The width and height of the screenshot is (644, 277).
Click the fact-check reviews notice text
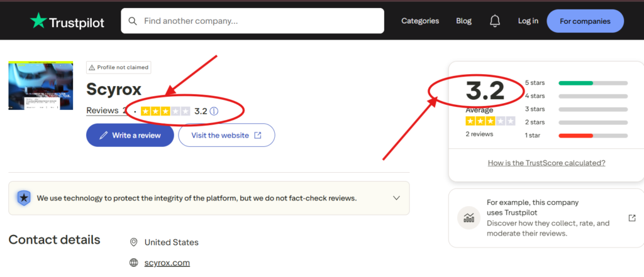tap(197, 198)
